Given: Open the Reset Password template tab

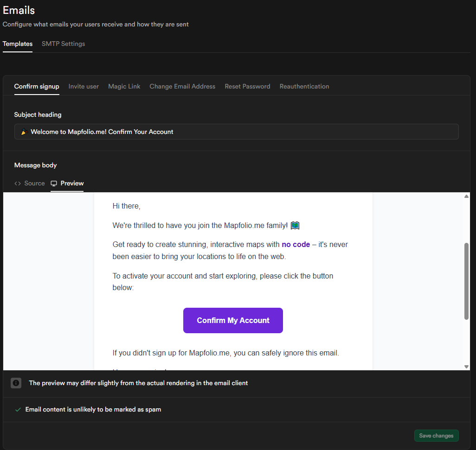Looking at the screenshot, I should 247,86.
